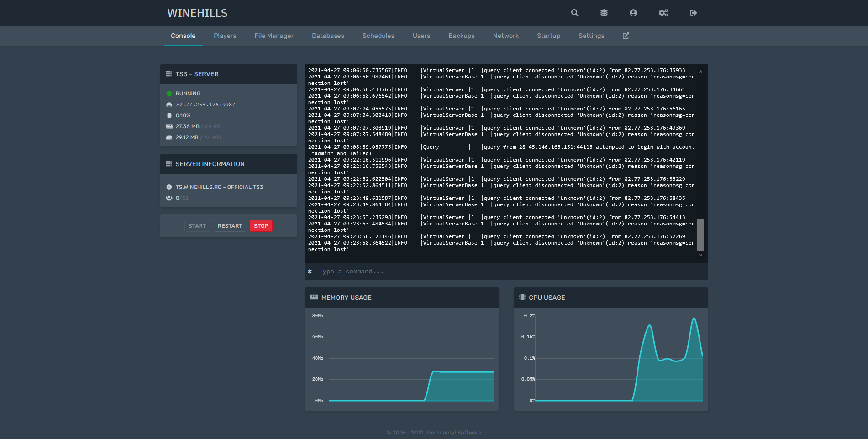Viewport: 868px width, 439px height.
Task: Click the sign out icon
Action: pos(693,13)
